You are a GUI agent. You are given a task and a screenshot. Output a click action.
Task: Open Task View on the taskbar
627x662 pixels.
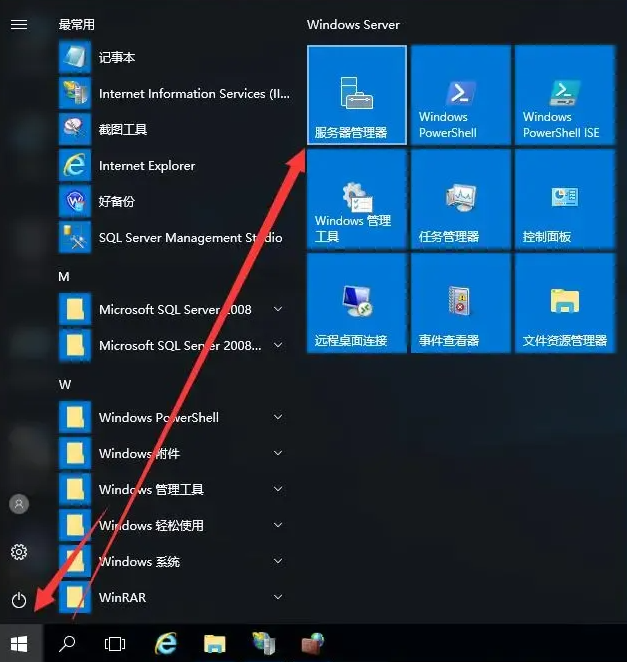(x=115, y=643)
